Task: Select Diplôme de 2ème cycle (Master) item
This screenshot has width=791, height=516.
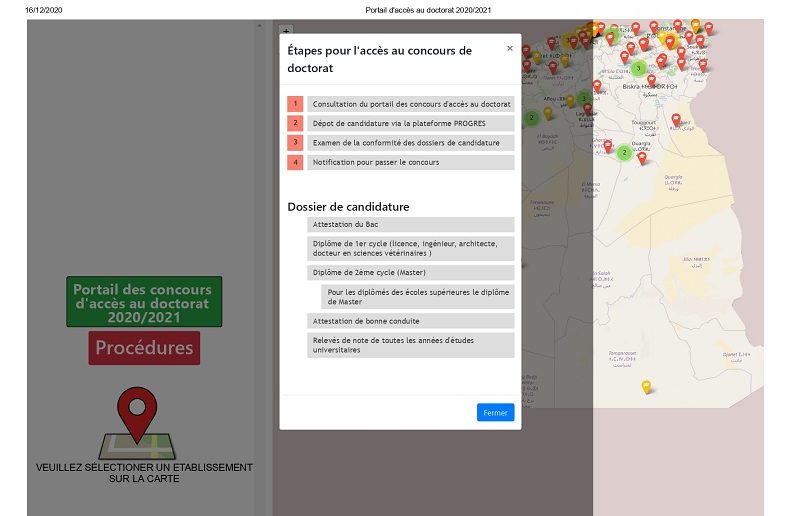Action: 410,272
